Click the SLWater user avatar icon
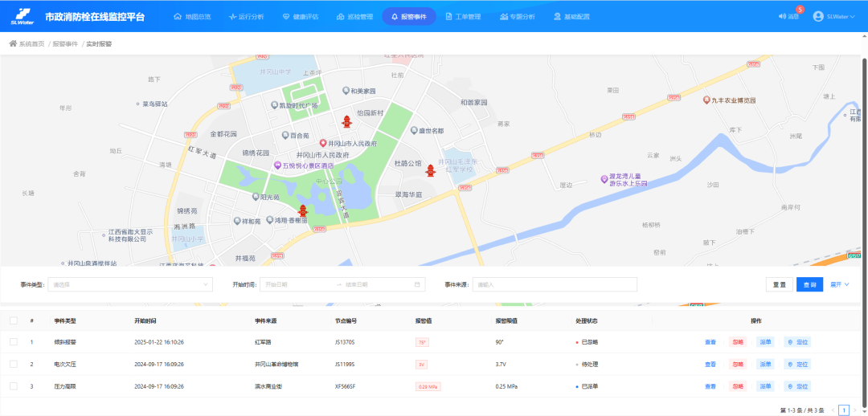Screen dimensions: 868x416 [x=818, y=17]
